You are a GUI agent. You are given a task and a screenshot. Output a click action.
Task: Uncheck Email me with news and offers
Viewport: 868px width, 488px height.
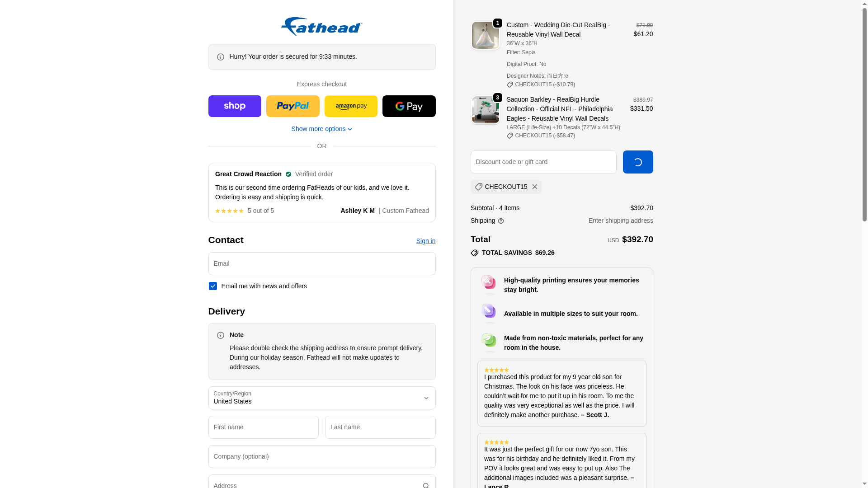pyautogui.click(x=213, y=286)
